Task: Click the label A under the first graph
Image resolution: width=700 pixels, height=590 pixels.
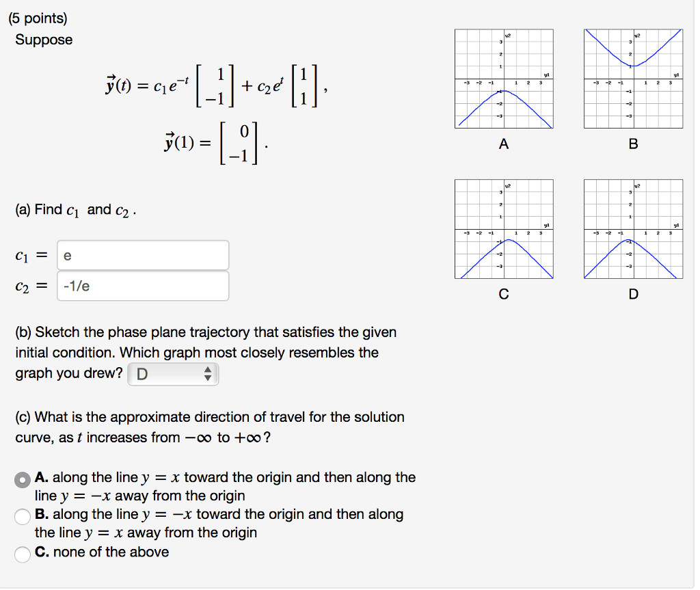Action: click(x=504, y=144)
